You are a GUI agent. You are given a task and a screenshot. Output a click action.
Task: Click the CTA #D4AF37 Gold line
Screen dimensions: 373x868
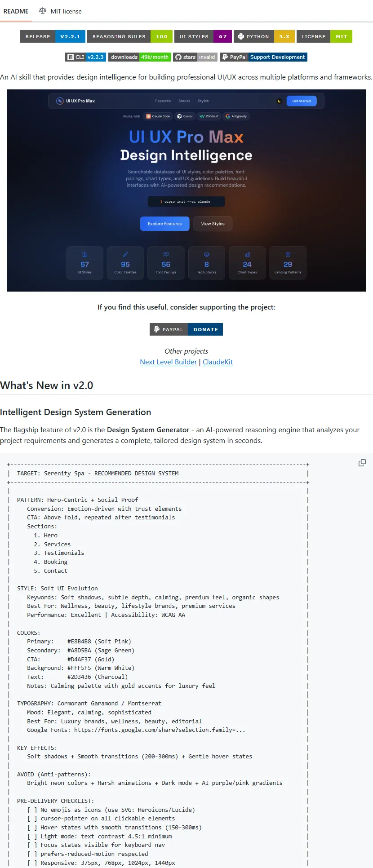[71, 660]
